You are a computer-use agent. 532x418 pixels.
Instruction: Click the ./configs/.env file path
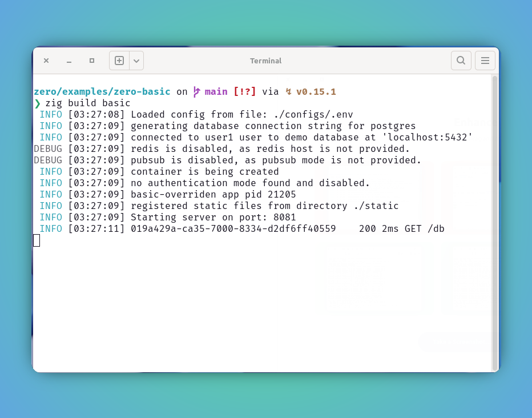(313, 115)
